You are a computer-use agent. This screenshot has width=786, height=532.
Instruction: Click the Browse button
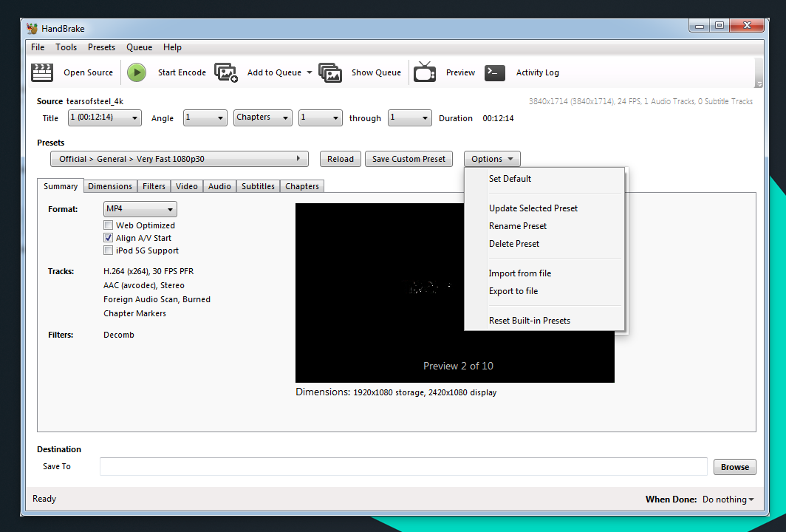tap(735, 467)
